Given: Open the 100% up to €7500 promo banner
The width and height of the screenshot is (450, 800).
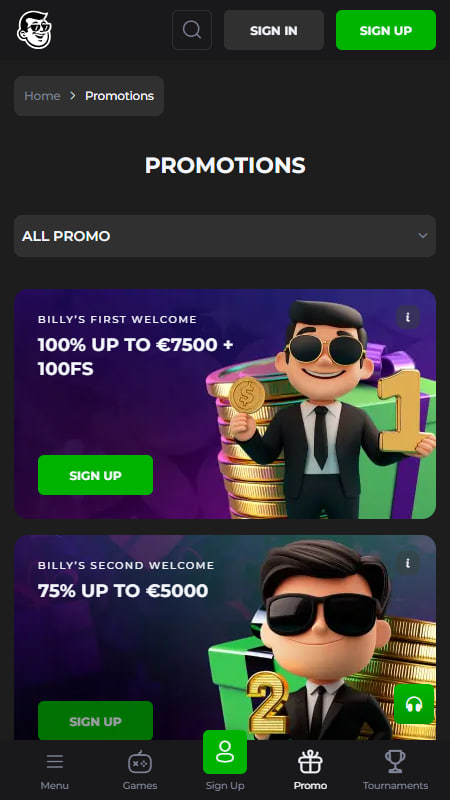Looking at the screenshot, I should [225, 404].
